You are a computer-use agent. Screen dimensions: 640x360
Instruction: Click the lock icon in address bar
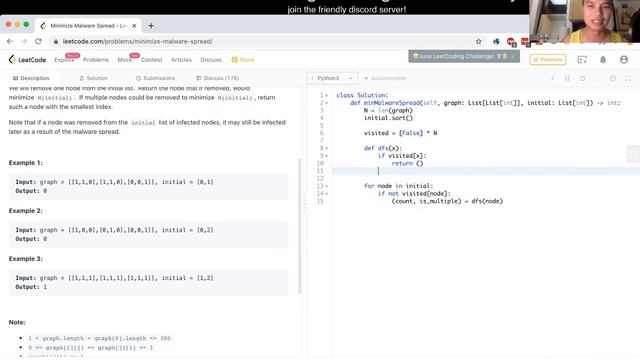(x=56, y=42)
